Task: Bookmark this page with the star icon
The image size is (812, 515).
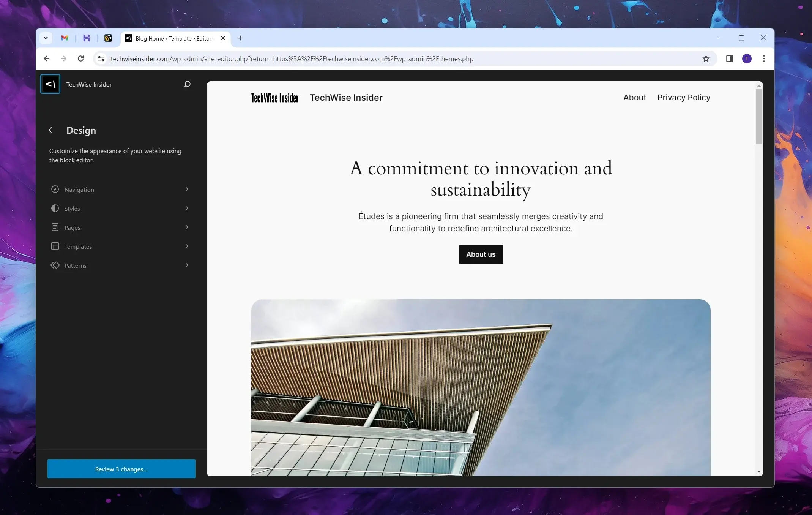Action: [x=706, y=58]
